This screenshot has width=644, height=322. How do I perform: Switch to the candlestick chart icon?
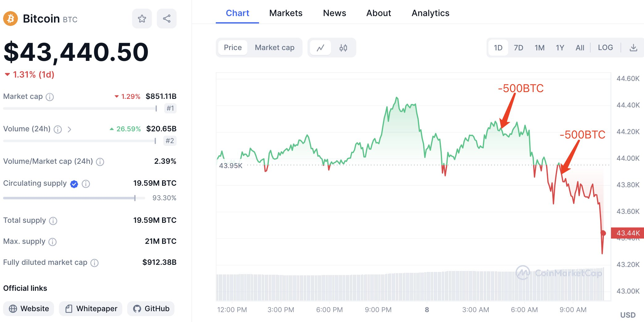coord(343,48)
